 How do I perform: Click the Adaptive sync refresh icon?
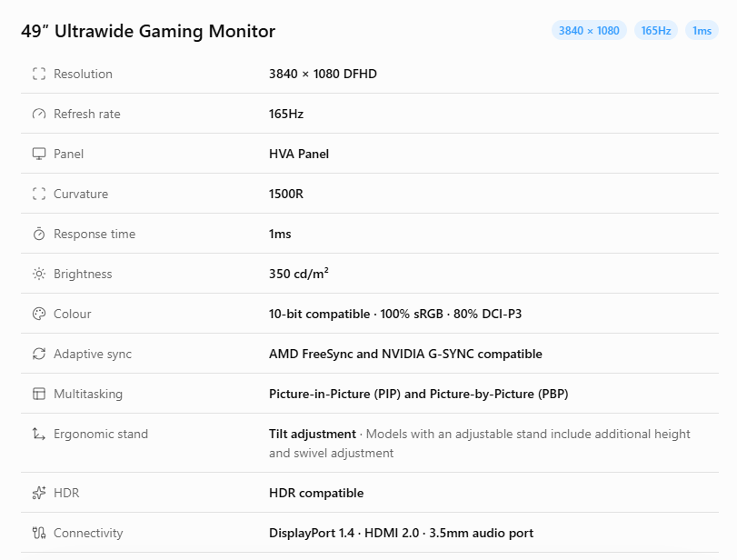[39, 354]
